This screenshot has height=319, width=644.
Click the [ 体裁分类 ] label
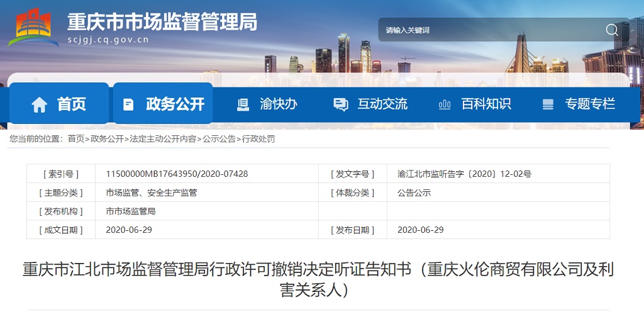pyautogui.click(x=353, y=193)
